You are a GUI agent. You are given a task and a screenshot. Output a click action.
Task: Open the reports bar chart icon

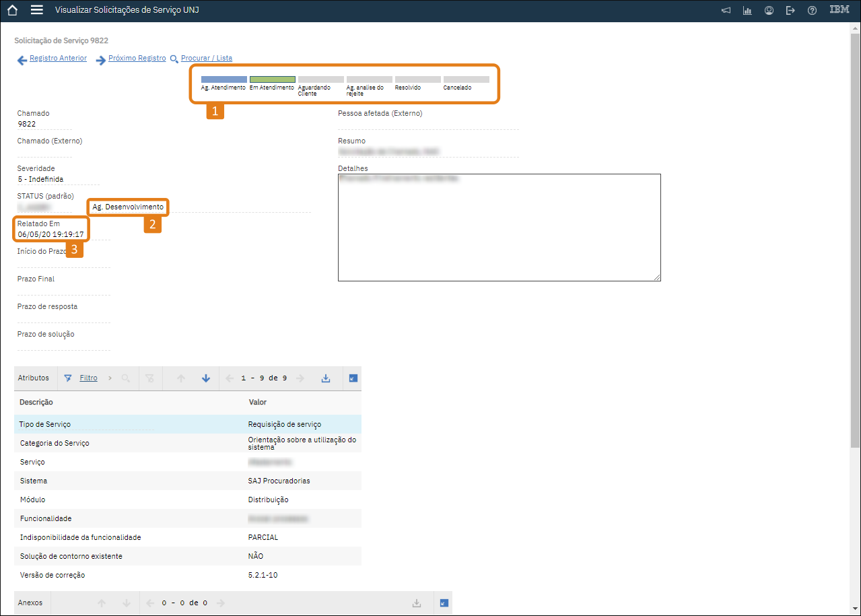point(747,11)
